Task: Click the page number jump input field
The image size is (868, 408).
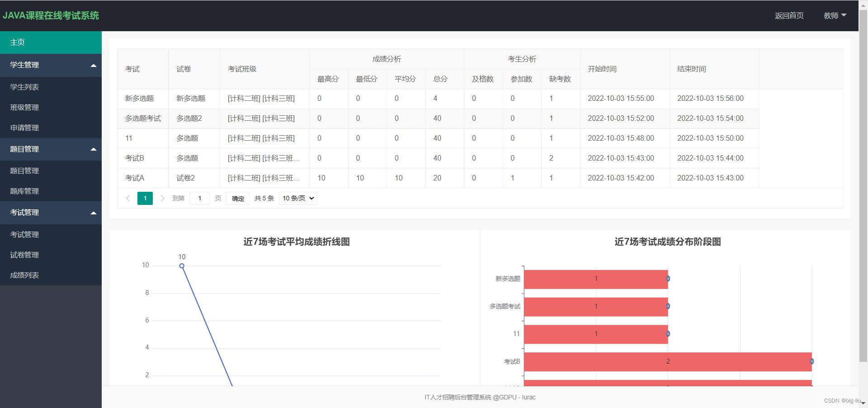Action: [x=199, y=198]
